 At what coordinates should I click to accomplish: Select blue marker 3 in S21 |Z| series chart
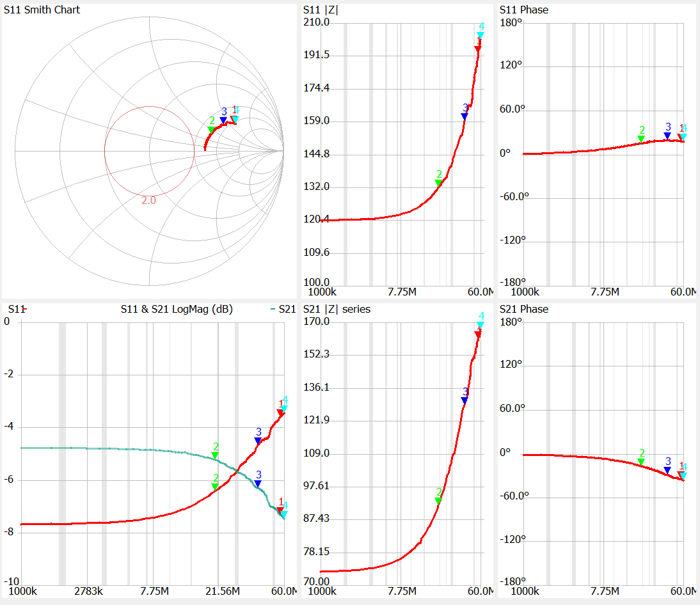[x=465, y=400]
